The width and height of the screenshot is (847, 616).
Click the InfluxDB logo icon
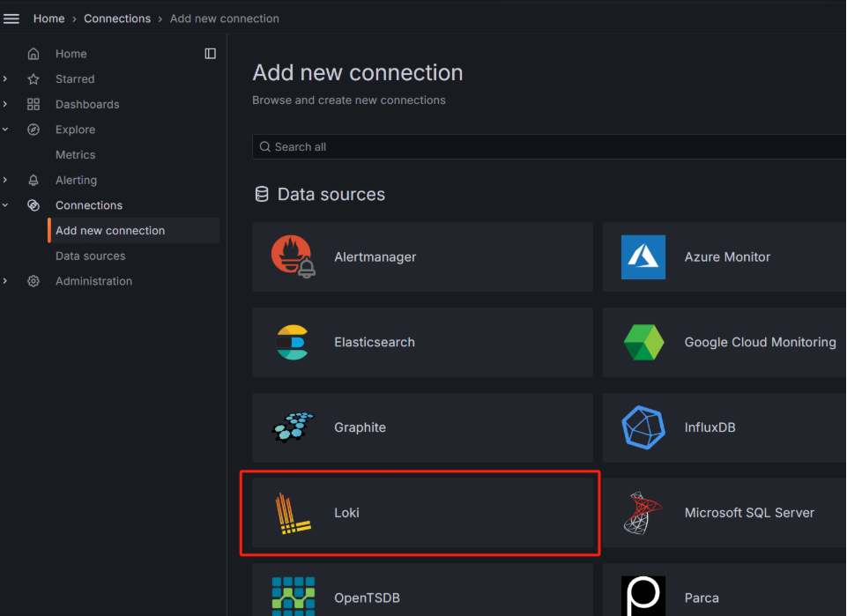[x=643, y=427]
